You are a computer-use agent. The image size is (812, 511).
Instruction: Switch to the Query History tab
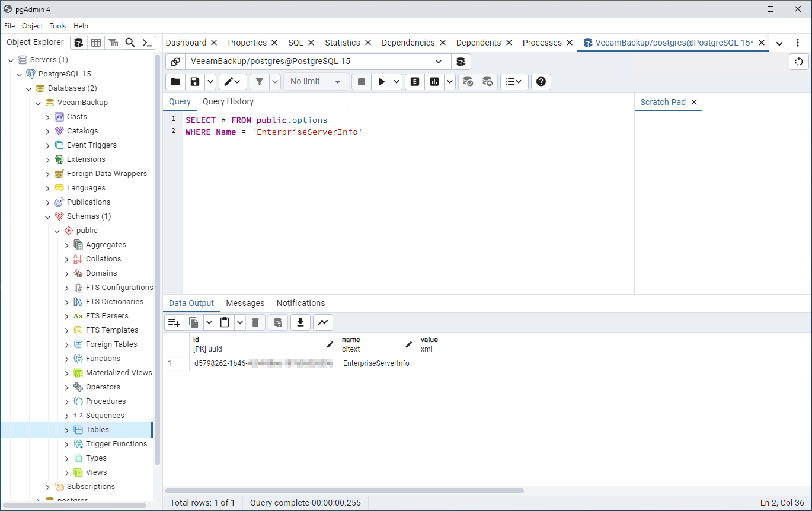[x=228, y=102]
